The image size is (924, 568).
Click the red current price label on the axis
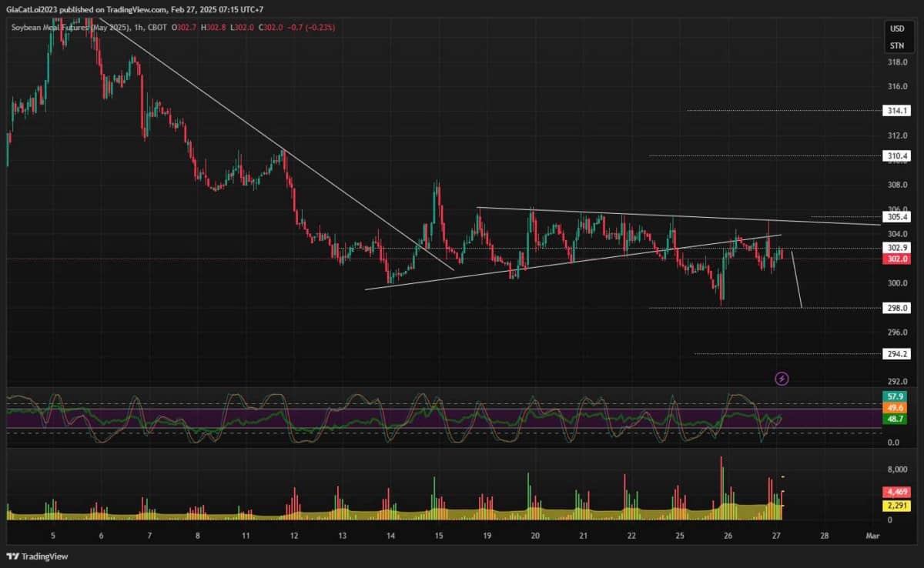899,259
